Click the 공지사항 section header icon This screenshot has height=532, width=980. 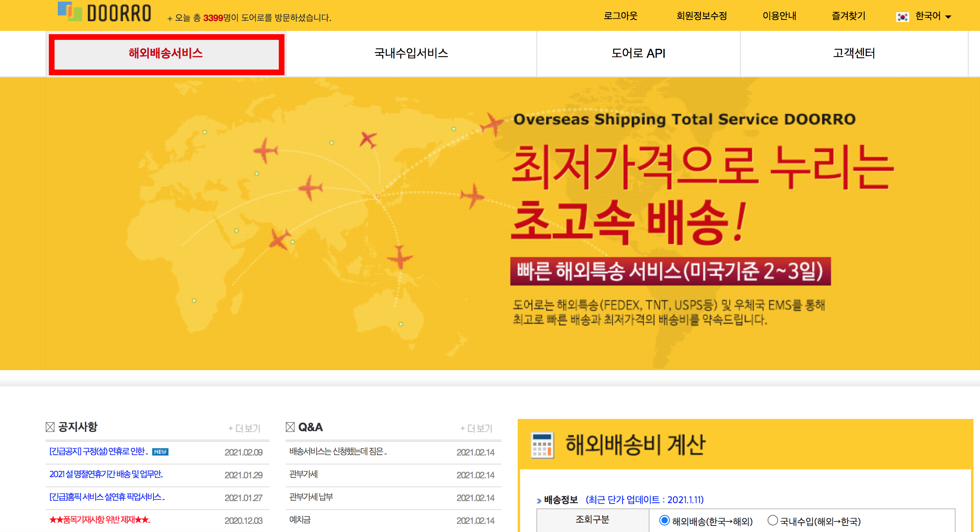(x=50, y=427)
